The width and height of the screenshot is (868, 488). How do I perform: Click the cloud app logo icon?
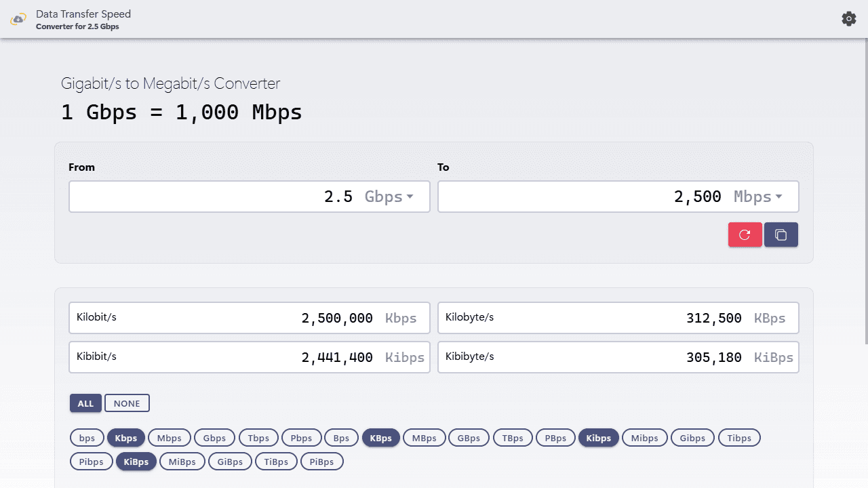pos(18,20)
